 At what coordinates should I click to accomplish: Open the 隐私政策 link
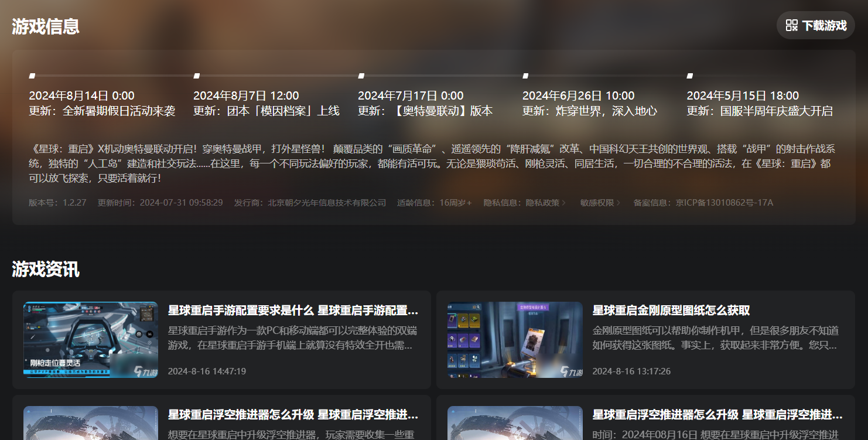(x=542, y=203)
